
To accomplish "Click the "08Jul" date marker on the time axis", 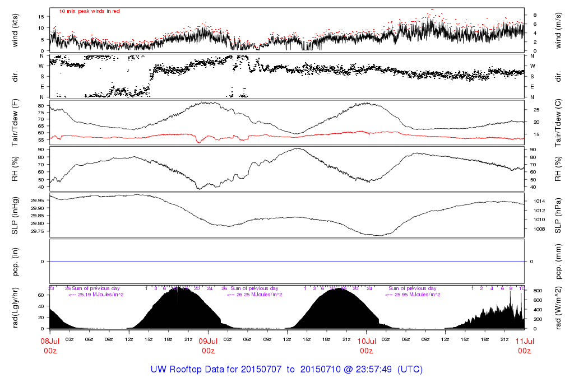I will (x=50, y=341).
